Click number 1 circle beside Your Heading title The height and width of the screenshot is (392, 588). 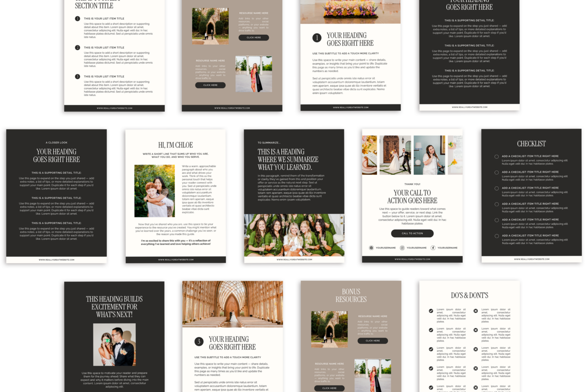click(x=317, y=38)
